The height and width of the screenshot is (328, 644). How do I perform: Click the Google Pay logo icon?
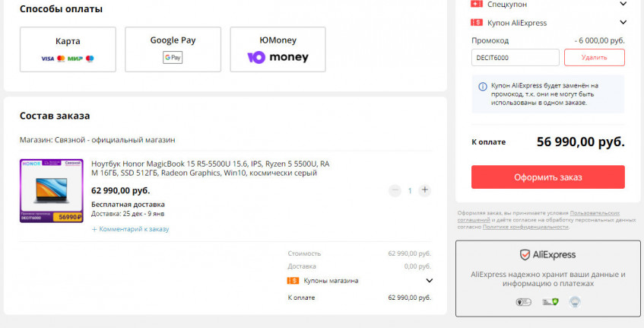(x=173, y=58)
